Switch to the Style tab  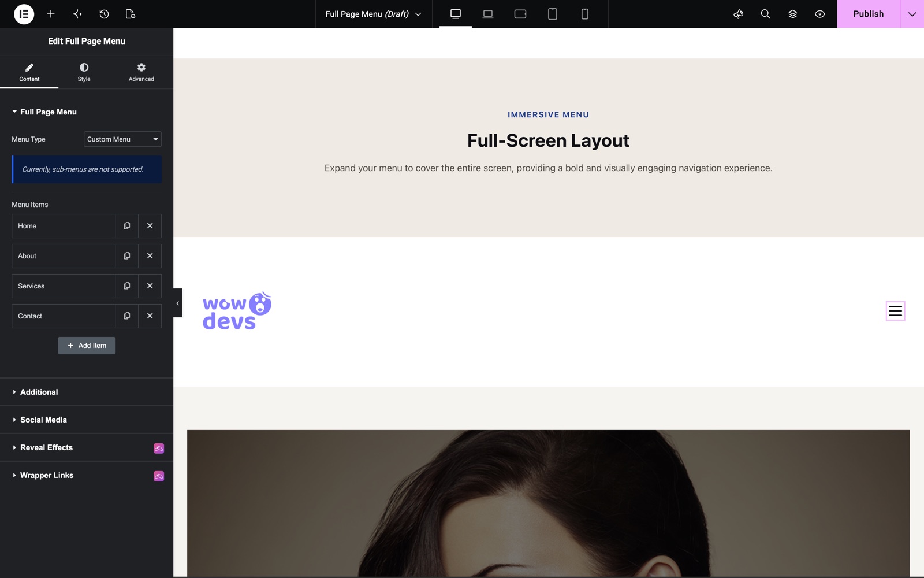pos(84,72)
